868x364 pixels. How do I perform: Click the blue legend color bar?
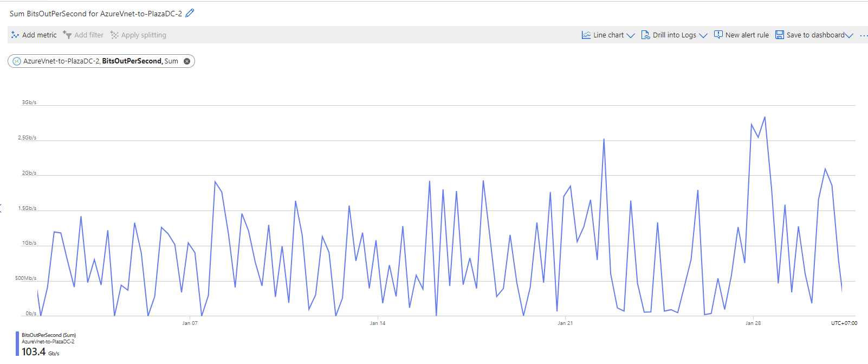(17, 343)
